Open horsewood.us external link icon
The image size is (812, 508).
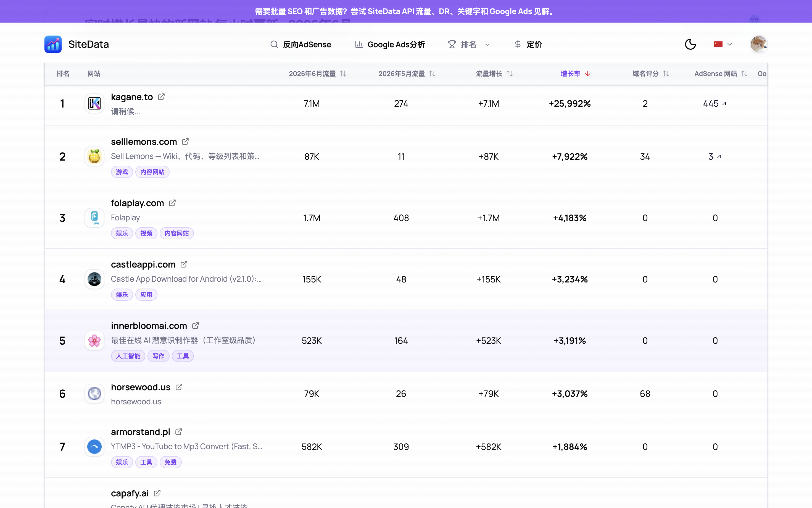pyautogui.click(x=179, y=387)
